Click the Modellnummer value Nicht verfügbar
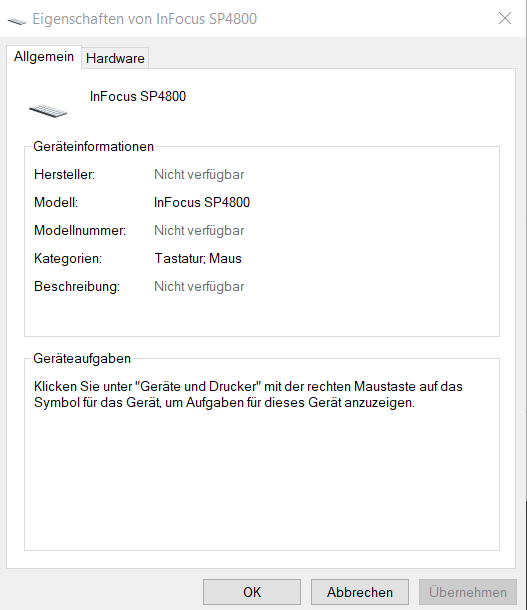Viewport: 527px width, 610px height. point(199,231)
